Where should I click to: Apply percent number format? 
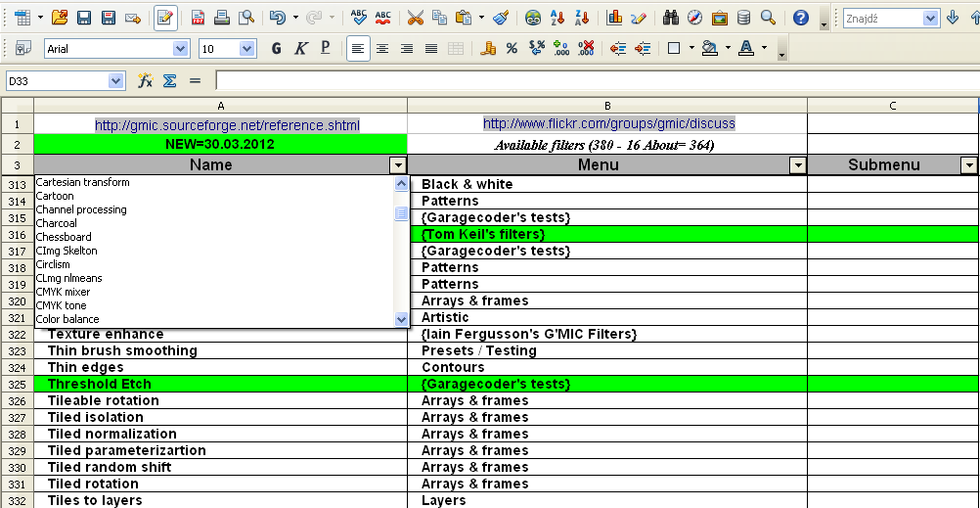512,48
